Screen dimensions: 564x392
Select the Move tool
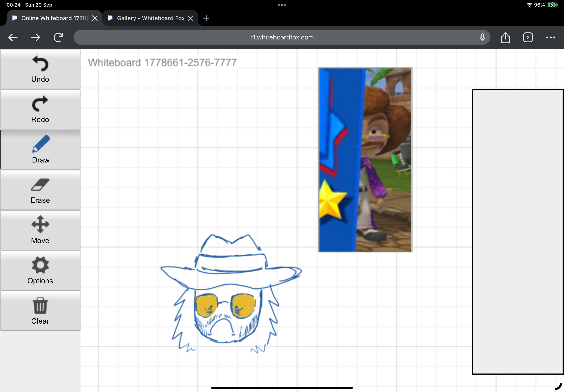pyautogui.click(x=40, y=230)
